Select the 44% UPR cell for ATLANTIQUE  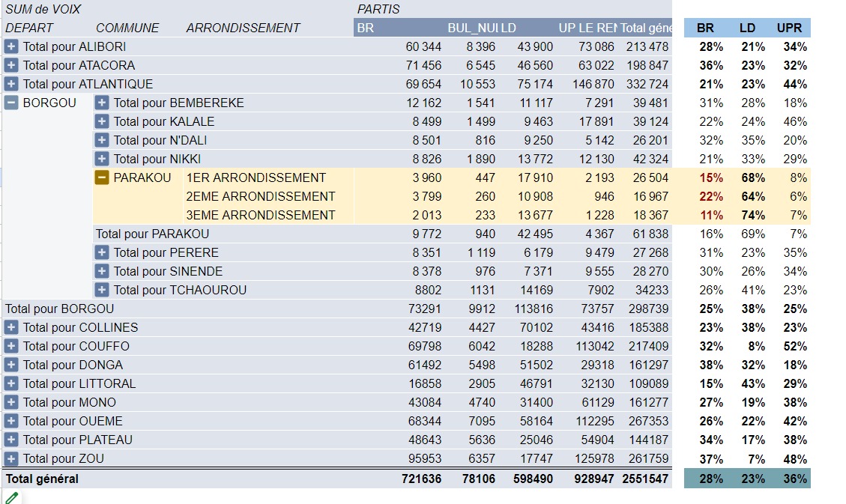click(x=795, y=84)
